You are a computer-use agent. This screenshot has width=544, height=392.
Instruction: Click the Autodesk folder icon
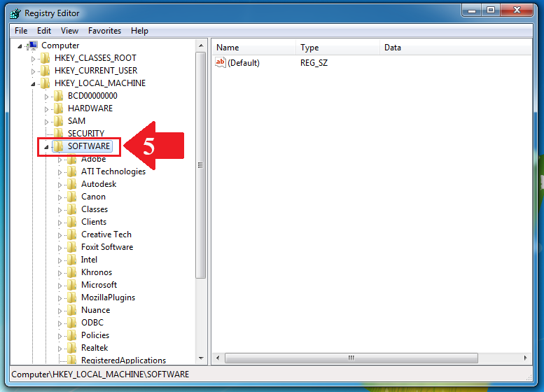pos(72,184)
